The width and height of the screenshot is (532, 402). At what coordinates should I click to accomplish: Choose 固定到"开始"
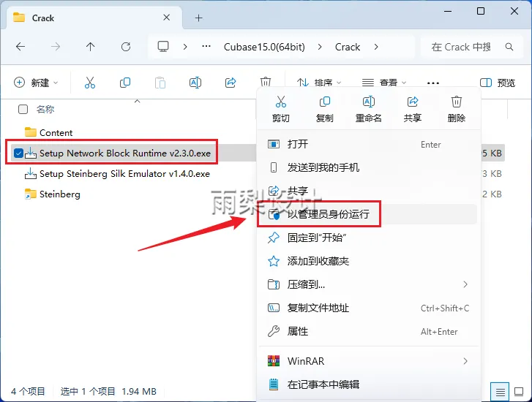[369, 238]
